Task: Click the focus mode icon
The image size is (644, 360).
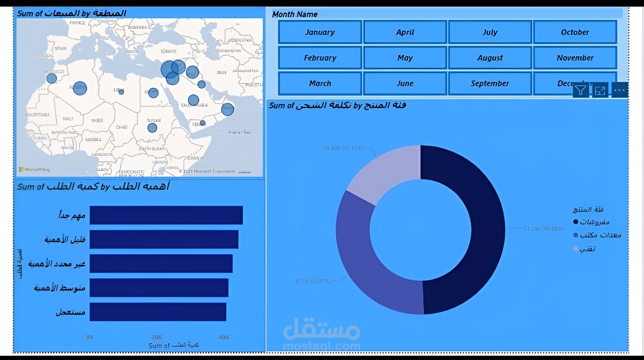Action: pyautogui.click(x=600, y=90)
